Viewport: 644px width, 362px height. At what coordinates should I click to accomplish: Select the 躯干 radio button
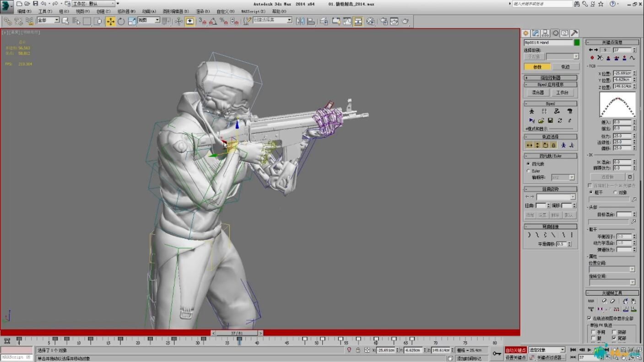591,192
